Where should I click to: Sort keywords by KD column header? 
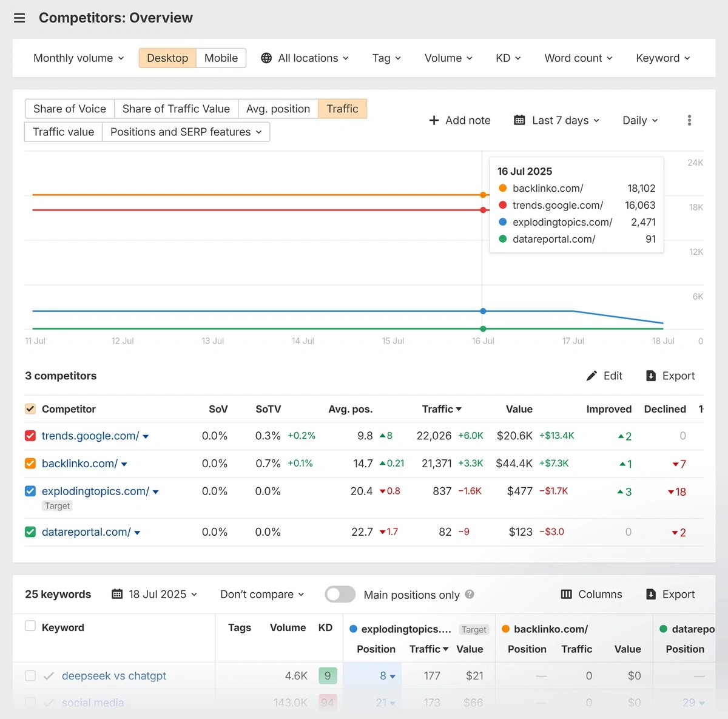[325, 627]
